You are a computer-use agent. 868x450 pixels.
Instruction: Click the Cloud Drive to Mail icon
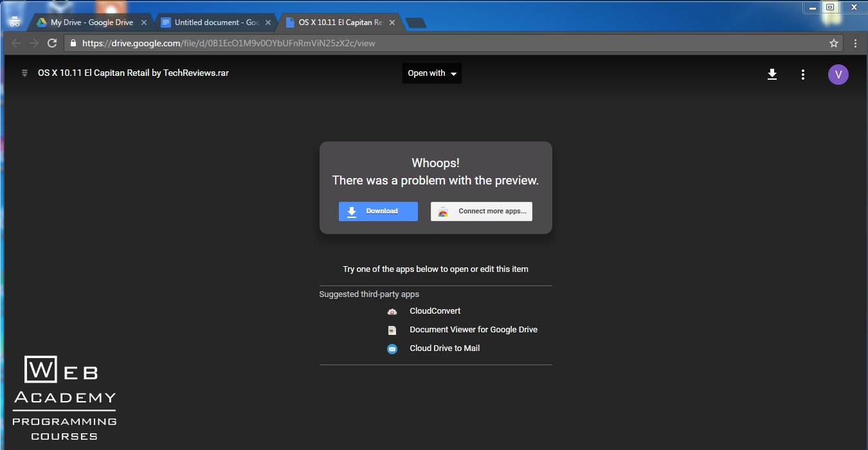click(392, 349)
